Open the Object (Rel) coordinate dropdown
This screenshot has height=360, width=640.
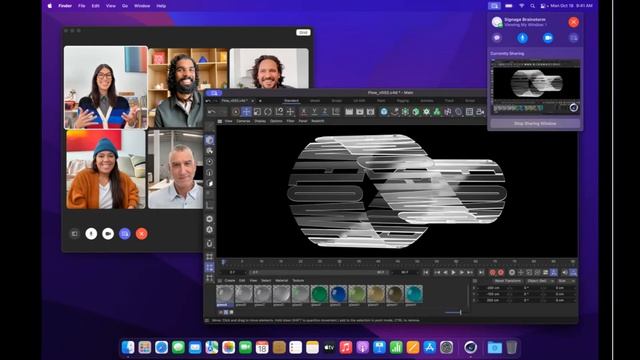pos(539,281)
